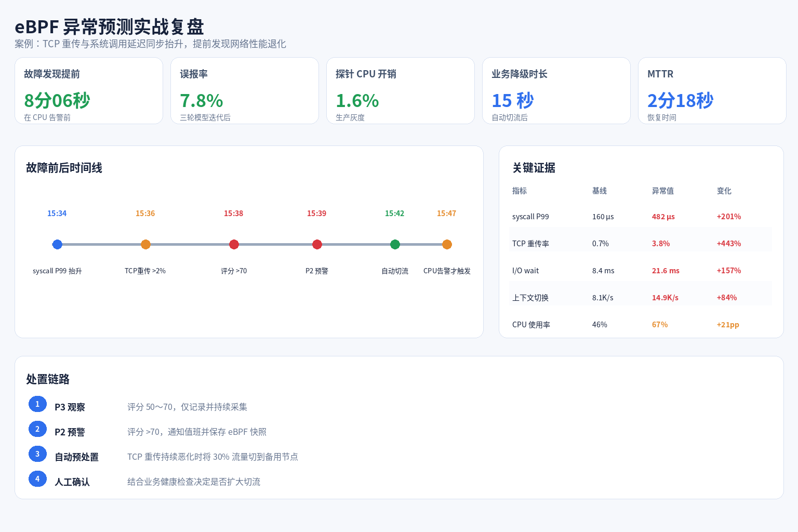The width and height of the screenshot is (798, 532).
Task: Click the CPU告警才触发 timeline label
Action: (447, 271)
